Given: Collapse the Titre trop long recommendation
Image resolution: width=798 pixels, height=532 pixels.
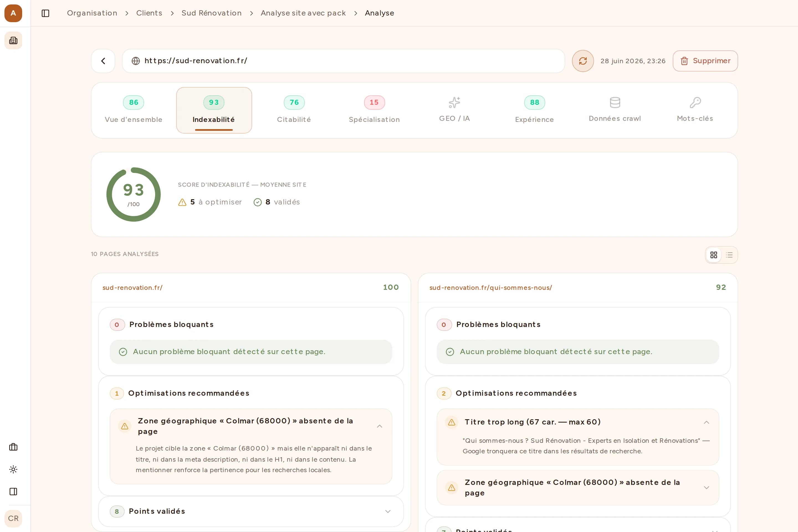Looking at the screenshot, I should 706,422.
